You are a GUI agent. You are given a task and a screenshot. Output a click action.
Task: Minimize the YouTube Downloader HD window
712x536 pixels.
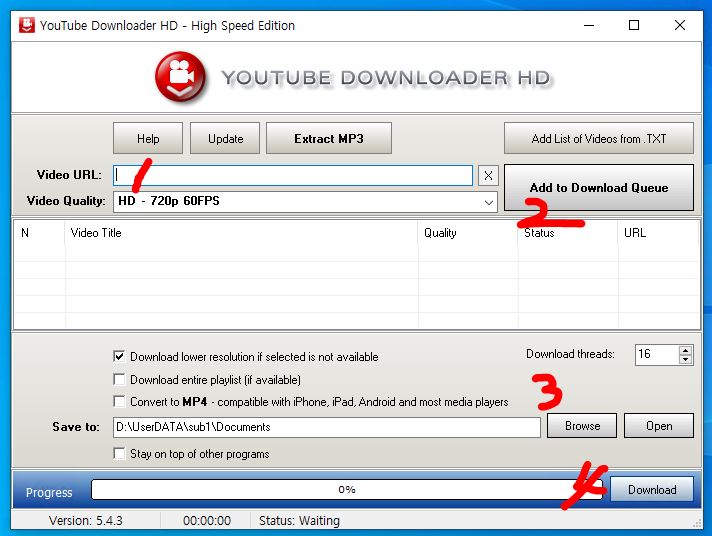[x=589, y=25]
